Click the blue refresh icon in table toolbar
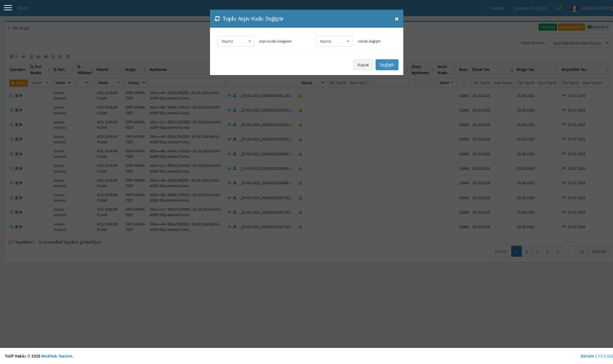613x364 pixels. click(x=68, y=57)
